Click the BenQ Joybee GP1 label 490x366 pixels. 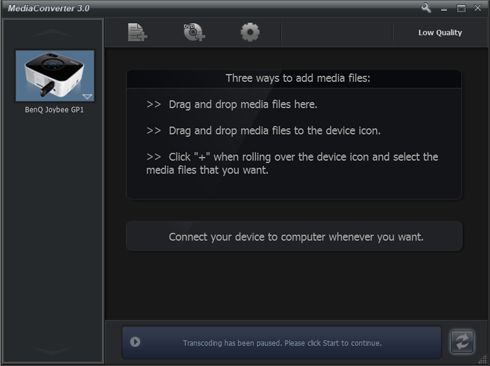pos(54,110)
